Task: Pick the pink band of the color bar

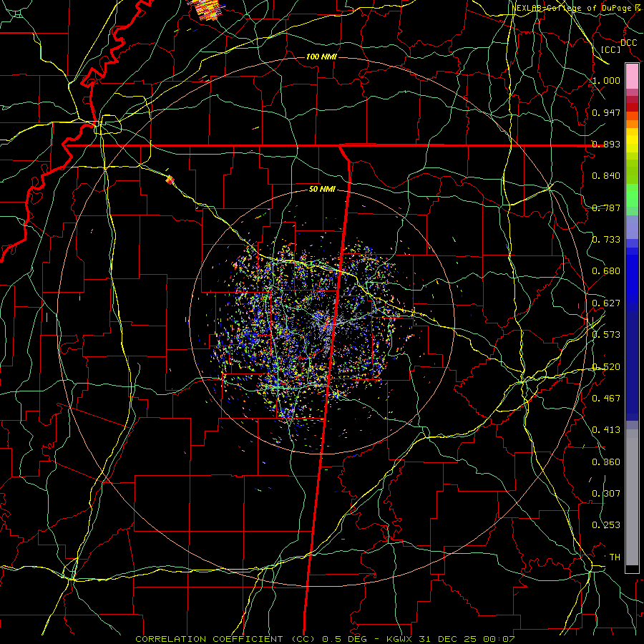Action: (x=632, y=77)
